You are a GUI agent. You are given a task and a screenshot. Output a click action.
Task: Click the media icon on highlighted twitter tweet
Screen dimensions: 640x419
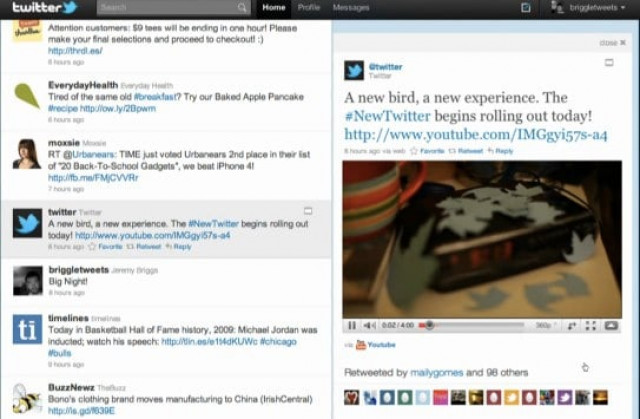pos(308,211)
